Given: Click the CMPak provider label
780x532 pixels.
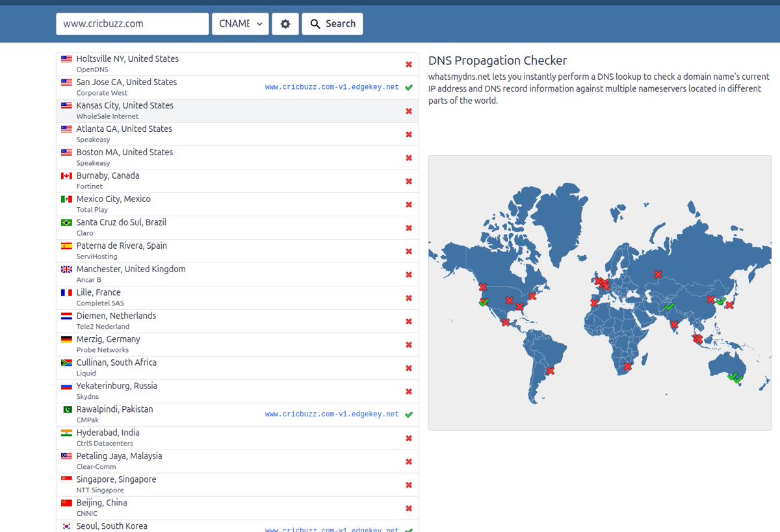Looking at the screenshot, I should pyautogui.click(x=87, y=420).
